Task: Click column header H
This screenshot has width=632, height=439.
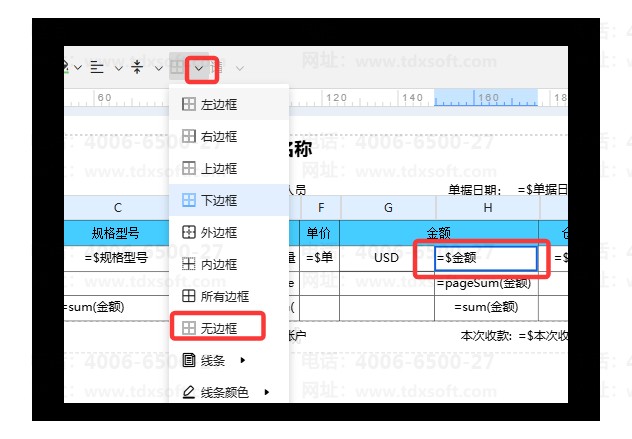Action: tap(487, 207)
